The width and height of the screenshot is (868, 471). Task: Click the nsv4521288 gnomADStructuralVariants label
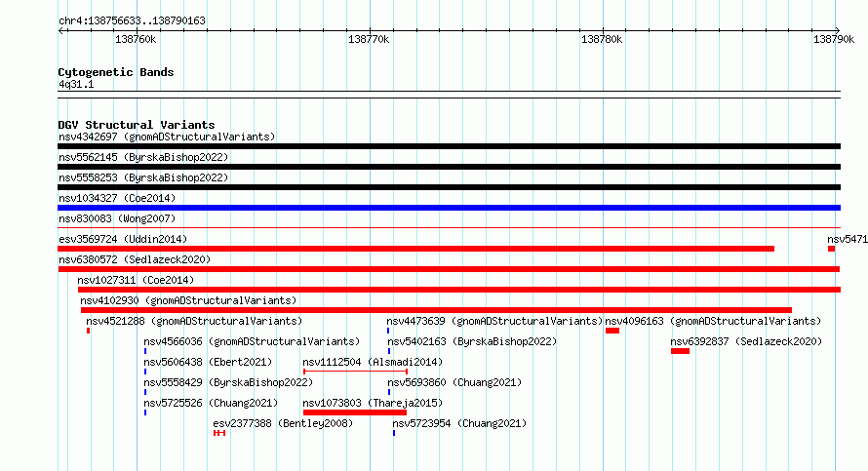[194, 321]
